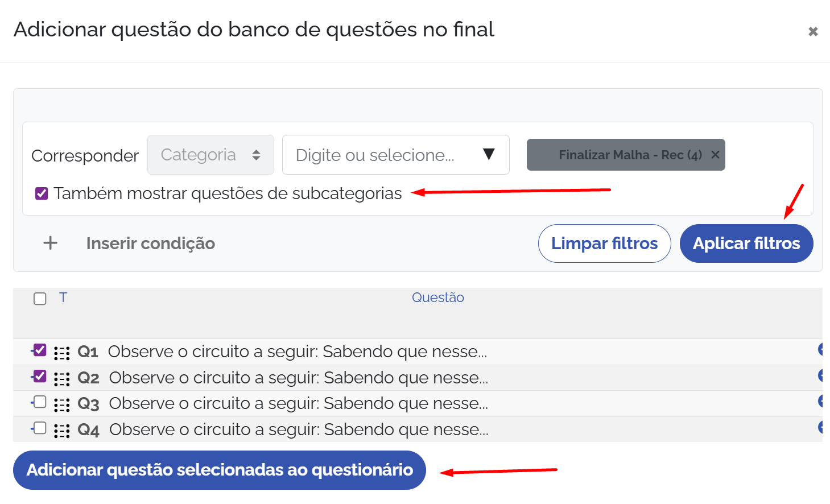Screen dimensions: 830x504
Task: Toggle the select-all questions header checkbox
Action: tap(40, 299)
